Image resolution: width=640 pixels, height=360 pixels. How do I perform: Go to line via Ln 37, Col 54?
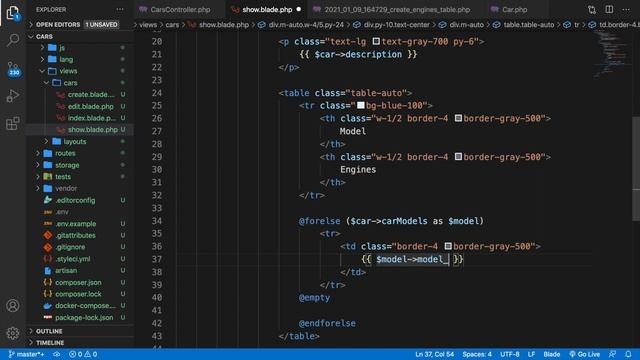coord(434,354)
